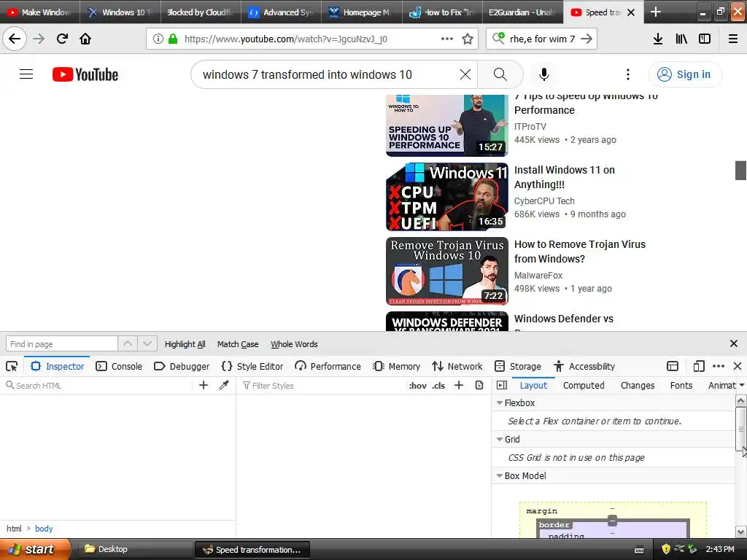Open the Style Editor tab
Image resolution: width=747 pixels, height=560 pixels.
tap(252, 366)
